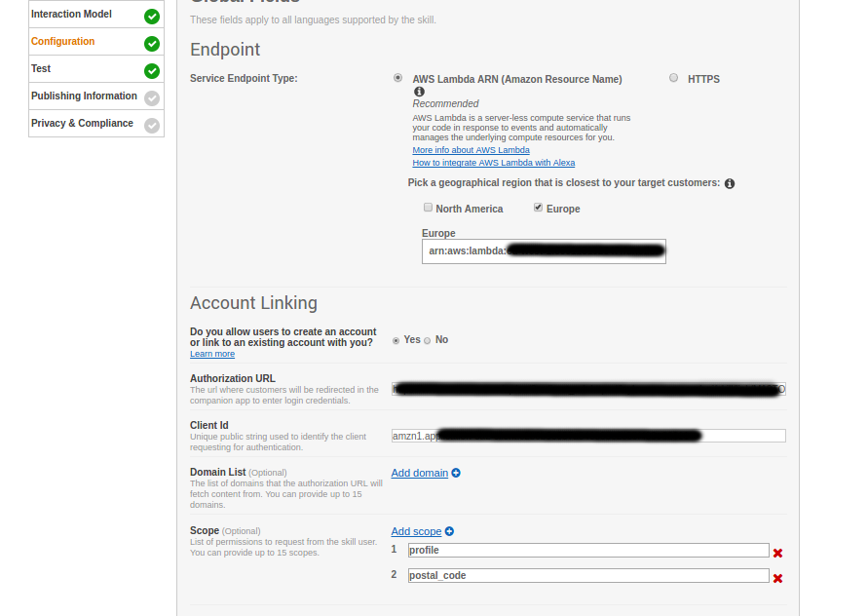Click the 'Service Endpoint Type:' label
This screenshot has height=616, width=868.
[x=245, y=79]
